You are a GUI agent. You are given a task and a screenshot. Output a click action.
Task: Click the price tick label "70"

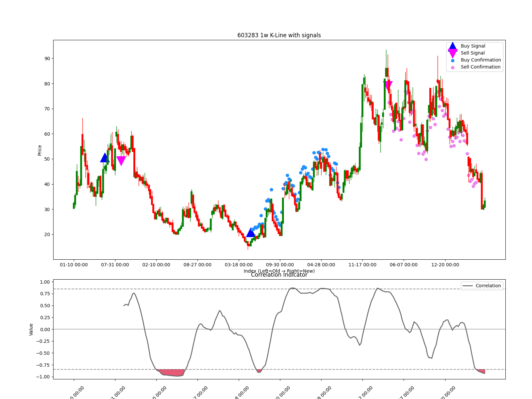pos(47,109)
